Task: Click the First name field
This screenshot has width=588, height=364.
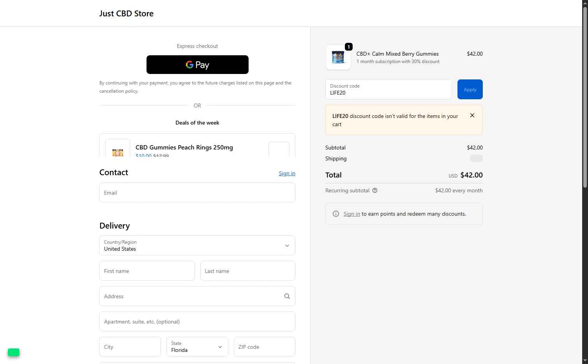Action: [147, 271]
